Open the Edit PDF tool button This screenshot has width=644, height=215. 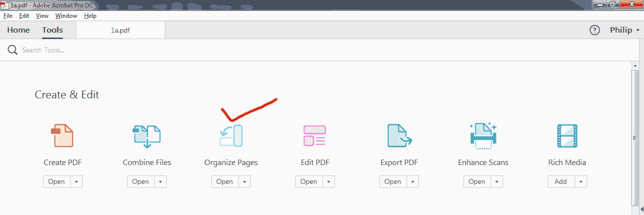(309, 181)
